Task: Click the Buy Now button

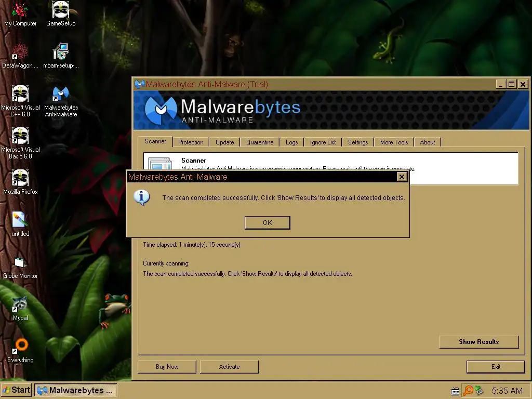Action: pos(167,367)
